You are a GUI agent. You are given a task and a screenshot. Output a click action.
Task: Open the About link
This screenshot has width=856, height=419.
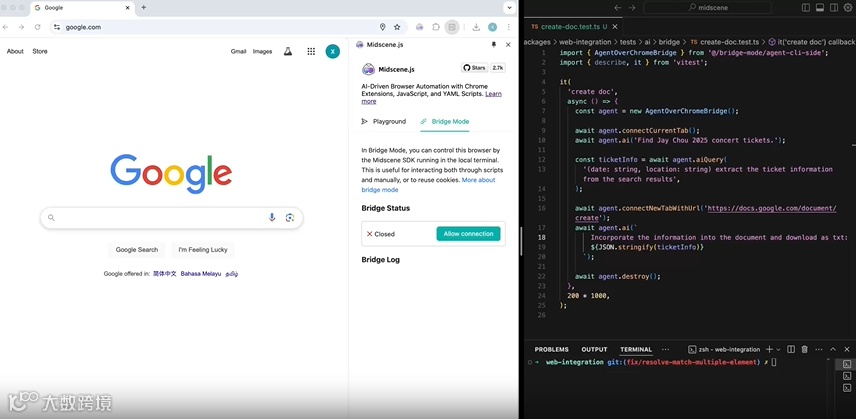[x=15, y=51]
